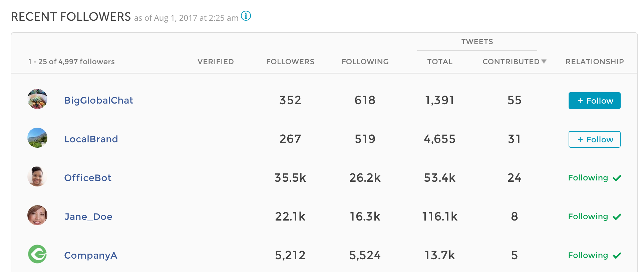Image resolution: width=644 pixels, height=272 pixels.
Task: Open BigGlobalChat's profile avatar
Action: [x=37, y=99]
